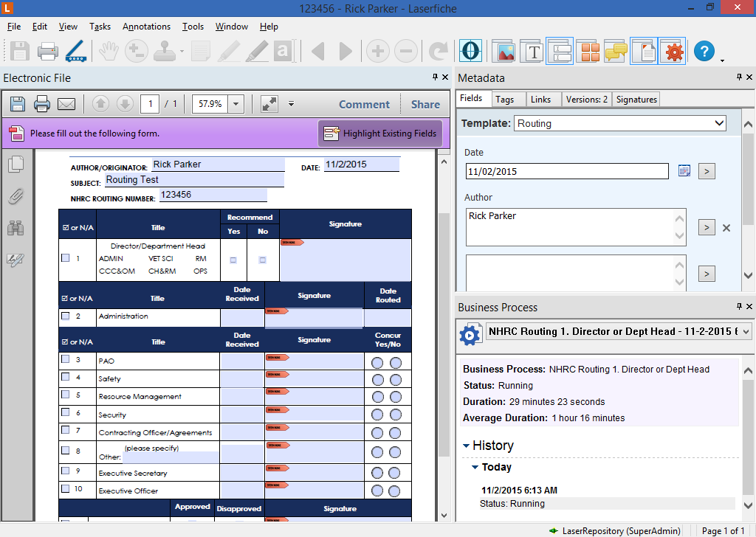This screenshot has height=537, width=756.
Task: Click Highlight Existing Fields button
Action: click(380, 134)
